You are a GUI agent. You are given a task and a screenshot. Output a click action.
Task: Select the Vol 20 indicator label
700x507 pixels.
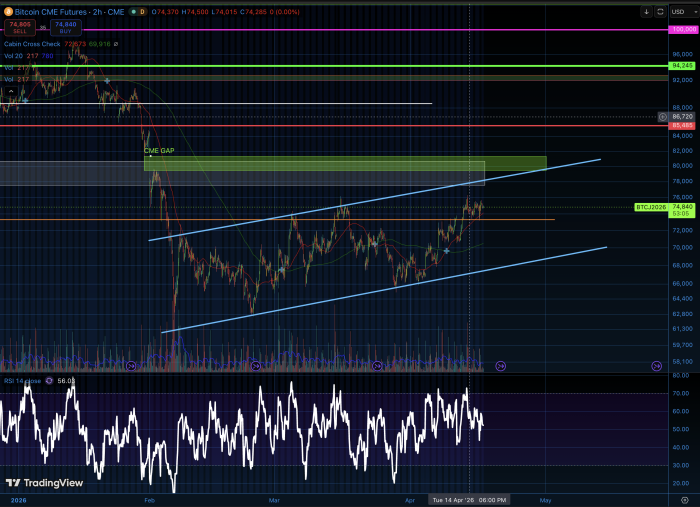tap(20, 56)
